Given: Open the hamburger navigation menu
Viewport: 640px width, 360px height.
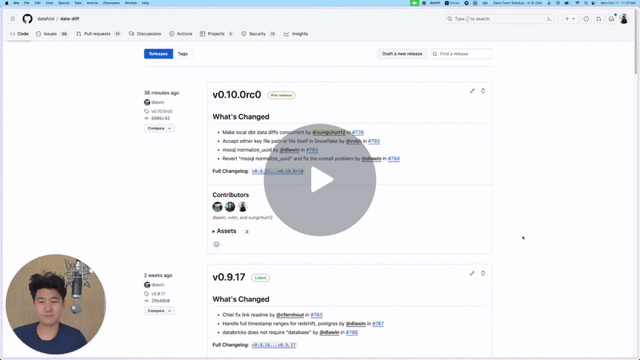Looking at the screenshot, I should [13, 19].
